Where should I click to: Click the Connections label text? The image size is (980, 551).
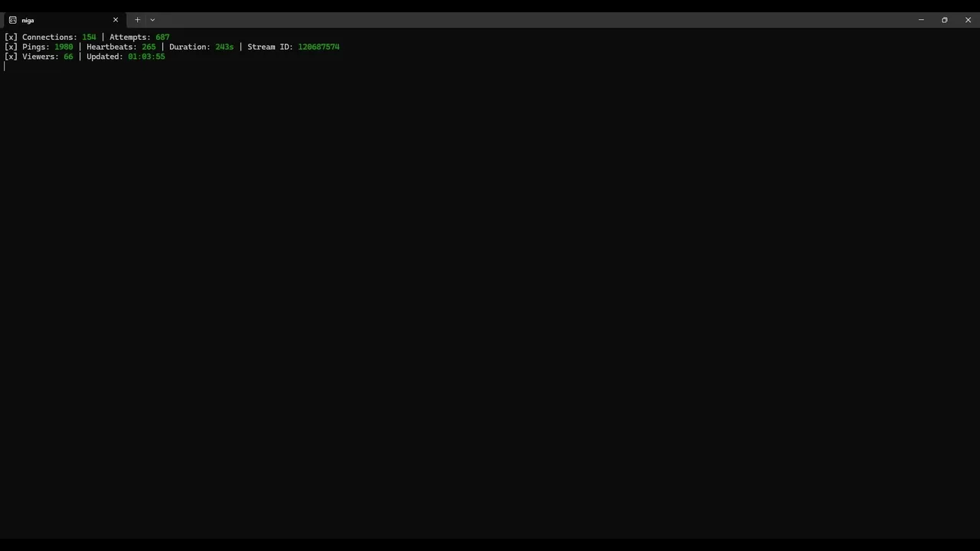[50, 37]
